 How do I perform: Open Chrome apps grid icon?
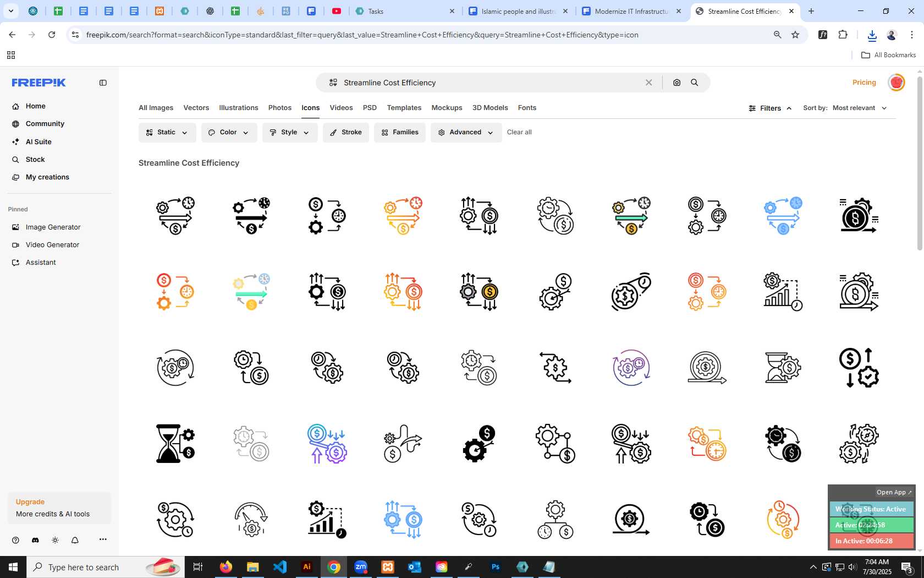tap(10, 55)
